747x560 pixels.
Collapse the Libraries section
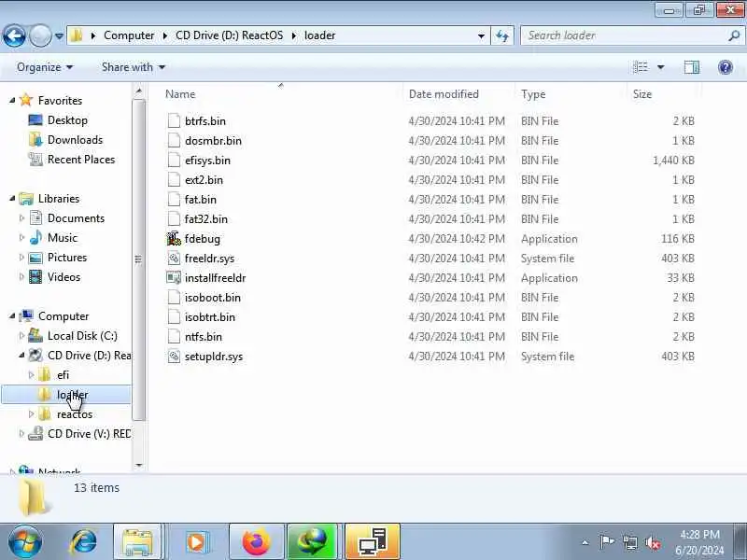12,199
